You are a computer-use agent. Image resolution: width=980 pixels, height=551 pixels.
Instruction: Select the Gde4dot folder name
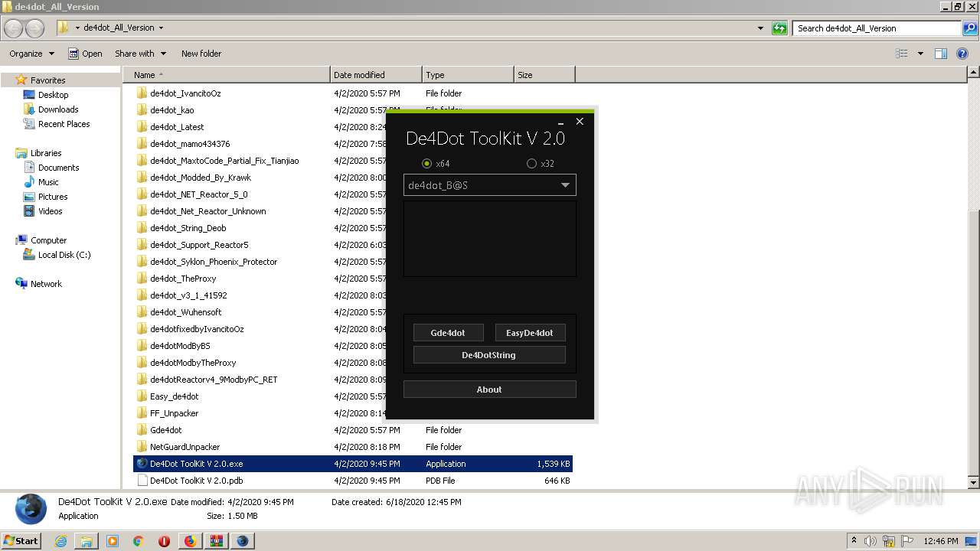[x=166, y=430]
